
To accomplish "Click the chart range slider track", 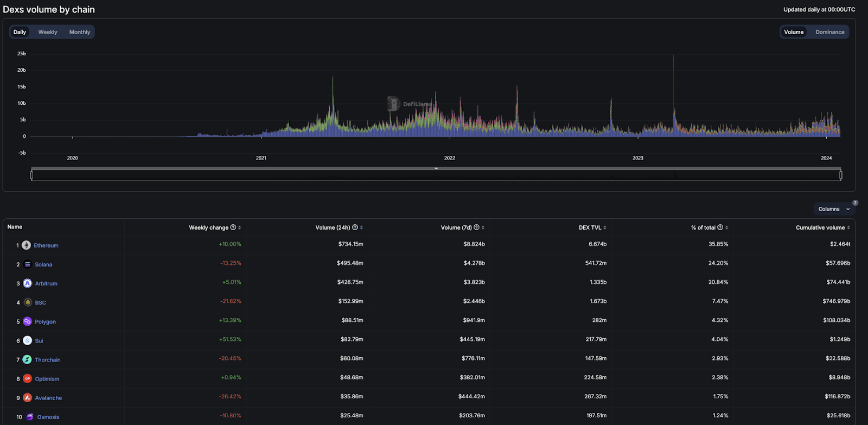I will [436, 175].
